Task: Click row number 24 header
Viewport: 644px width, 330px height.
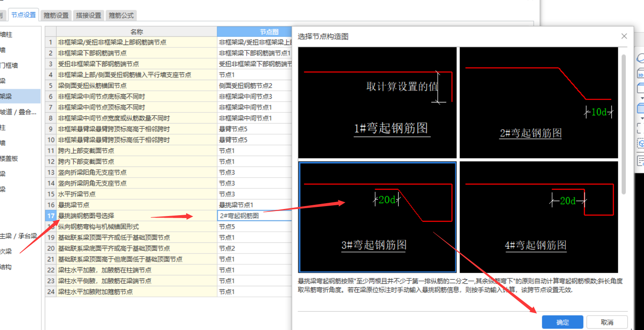Action: 50,292
